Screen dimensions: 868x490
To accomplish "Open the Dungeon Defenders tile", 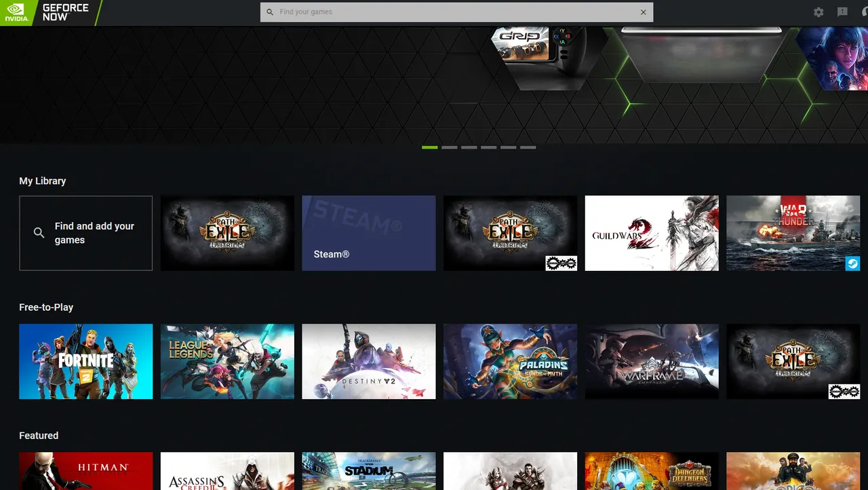I will [x=652, y=471].
